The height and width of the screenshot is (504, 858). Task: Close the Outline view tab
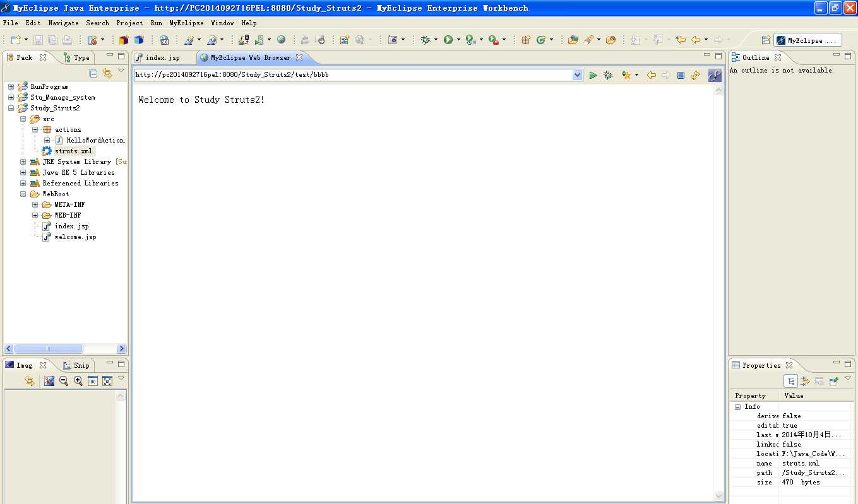click(778, 57)
